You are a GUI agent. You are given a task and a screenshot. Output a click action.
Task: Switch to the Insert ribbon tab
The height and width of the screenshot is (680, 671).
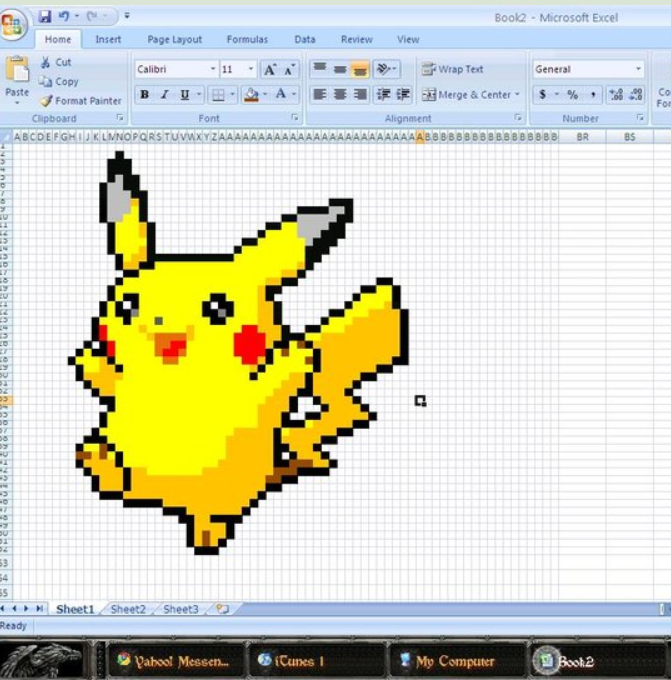[108, 39]
